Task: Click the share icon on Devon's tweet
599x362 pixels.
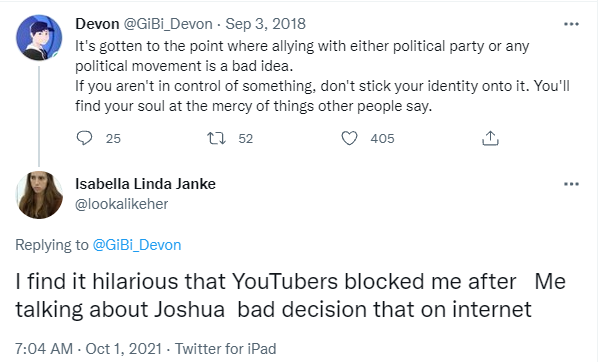Action: (491, 138)
